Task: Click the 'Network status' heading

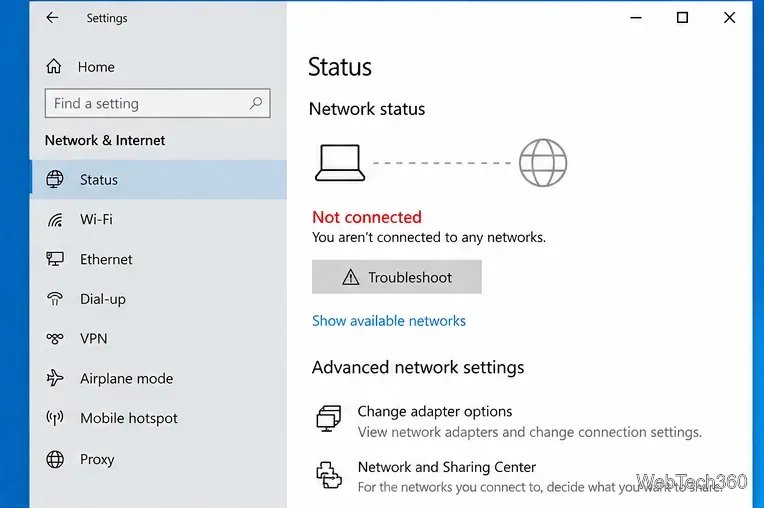Action: click(367, 109)
